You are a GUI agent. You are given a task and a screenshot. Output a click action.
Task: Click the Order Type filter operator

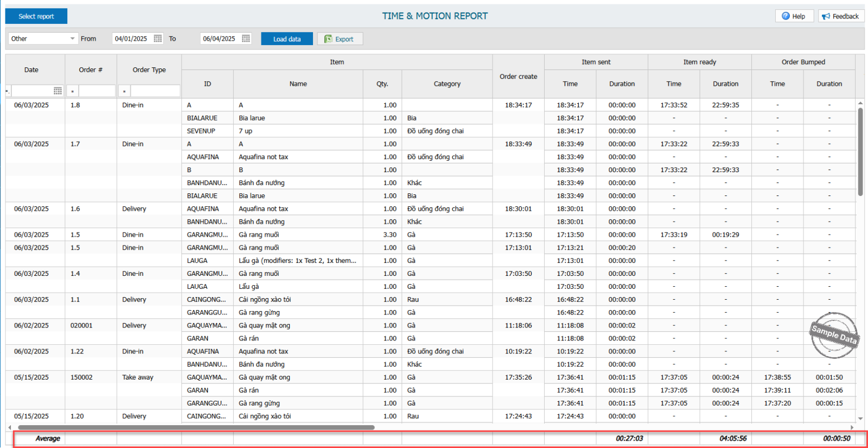[124, 91]
